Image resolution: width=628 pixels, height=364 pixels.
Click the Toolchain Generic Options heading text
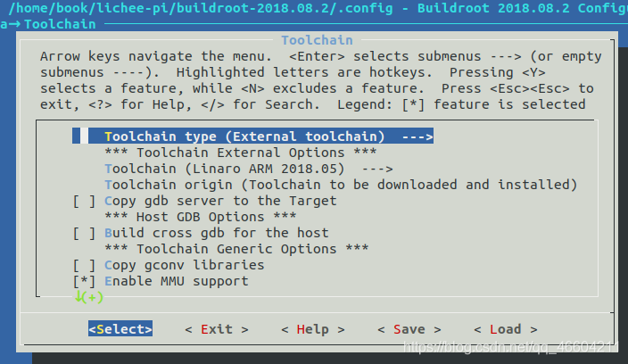(x=236, y=249)
